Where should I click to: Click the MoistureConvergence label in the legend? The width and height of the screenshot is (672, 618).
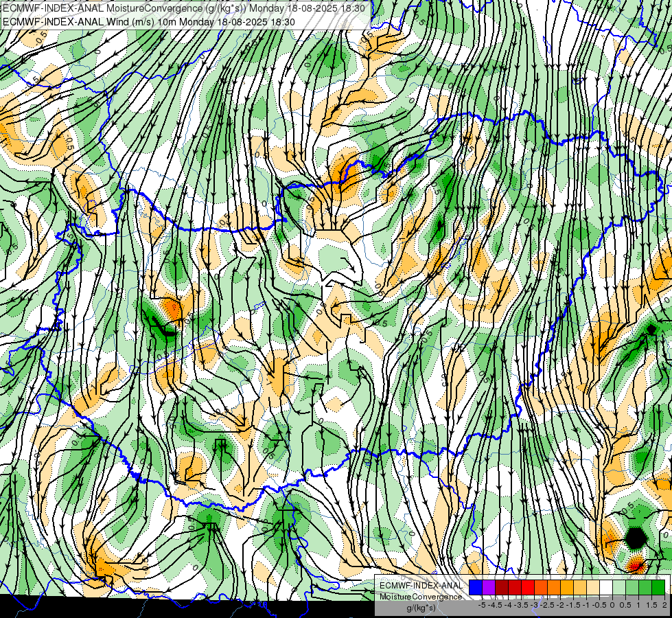coord(421,597)
